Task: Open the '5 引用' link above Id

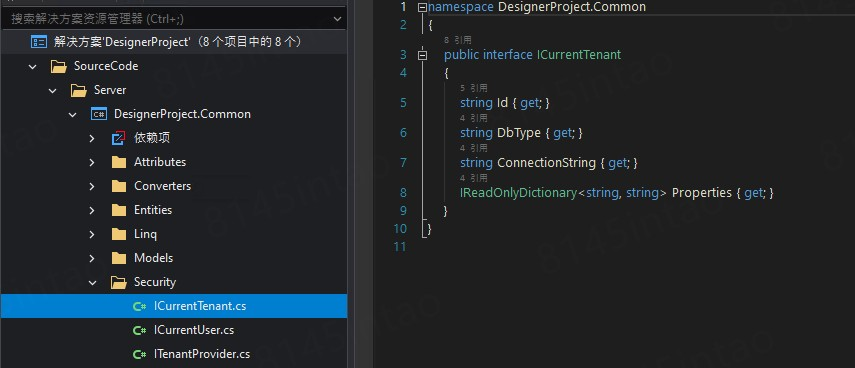Action: [474, 88]
